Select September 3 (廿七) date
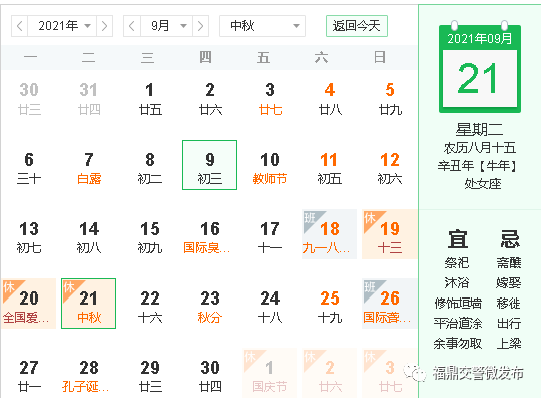541x398 pixels. [270, 99]
